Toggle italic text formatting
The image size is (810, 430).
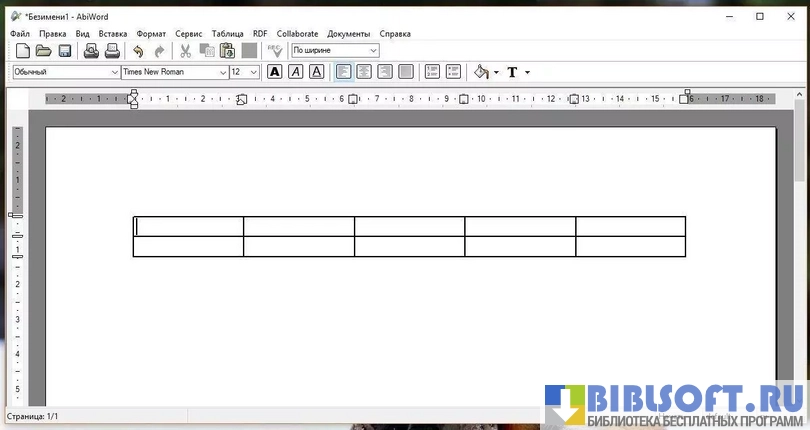pos(295,72)
